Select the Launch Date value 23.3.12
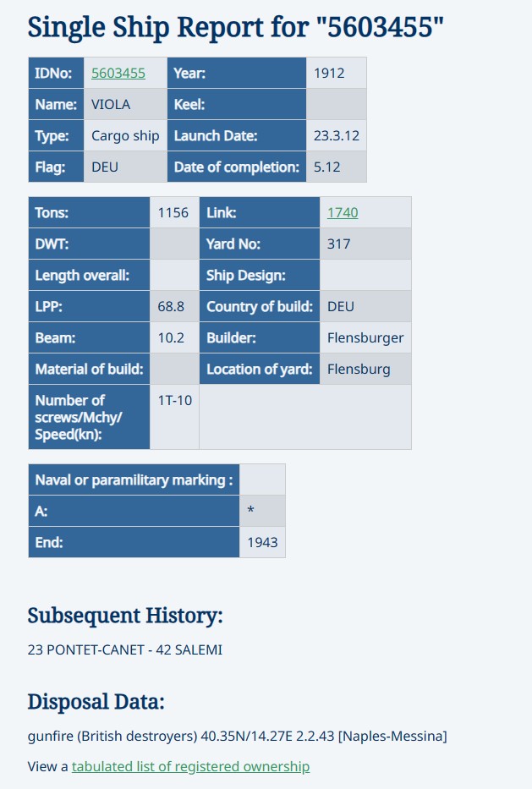 336,136
